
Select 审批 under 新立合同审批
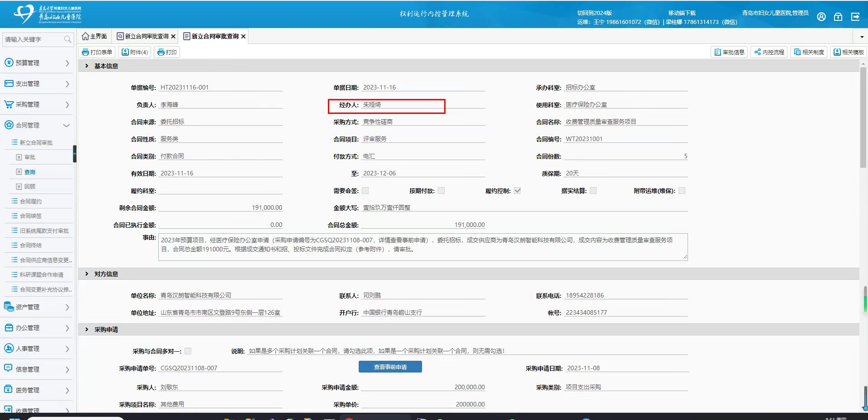pos(30,157)
